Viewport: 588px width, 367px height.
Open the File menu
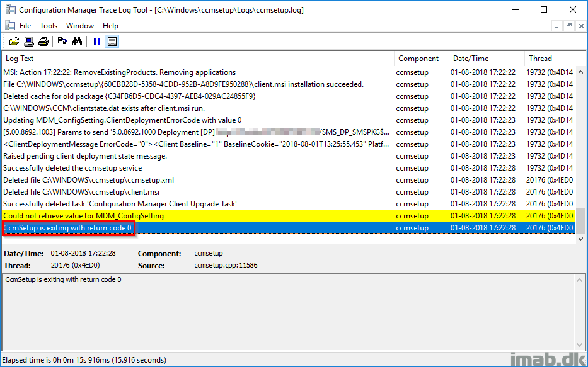(25, 26)
